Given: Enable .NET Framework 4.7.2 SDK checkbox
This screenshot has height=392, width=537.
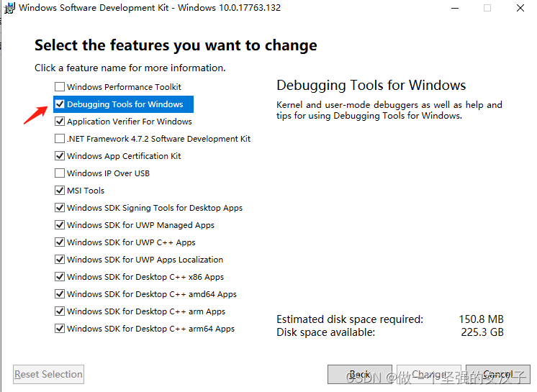Looking at the screenshot, I should coord(60,139).
